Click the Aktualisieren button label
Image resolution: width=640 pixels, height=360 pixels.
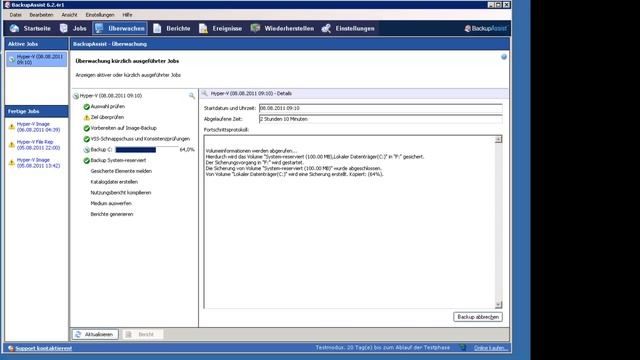(x=98, y=334)
